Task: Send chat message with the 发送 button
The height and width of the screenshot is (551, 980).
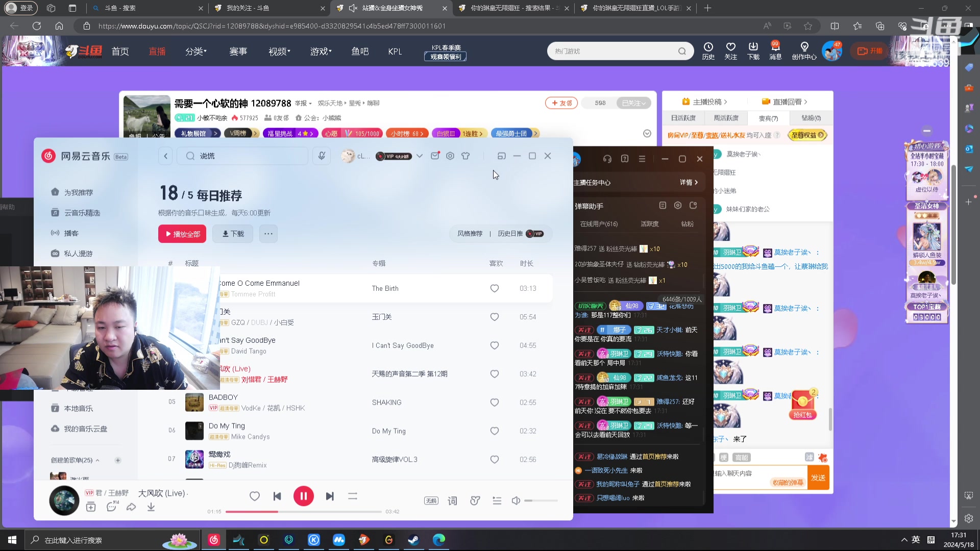Action: coord(818,478)
